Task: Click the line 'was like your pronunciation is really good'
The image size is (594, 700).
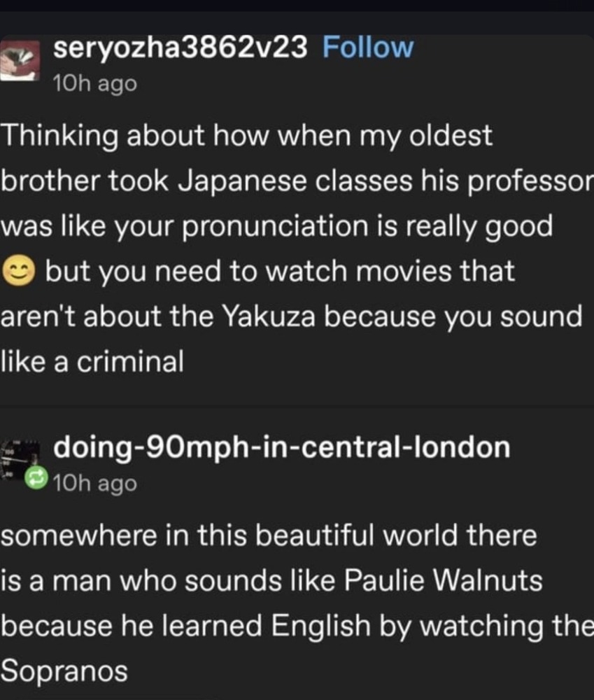Action: pyautogui.click(x=276, y=226)
